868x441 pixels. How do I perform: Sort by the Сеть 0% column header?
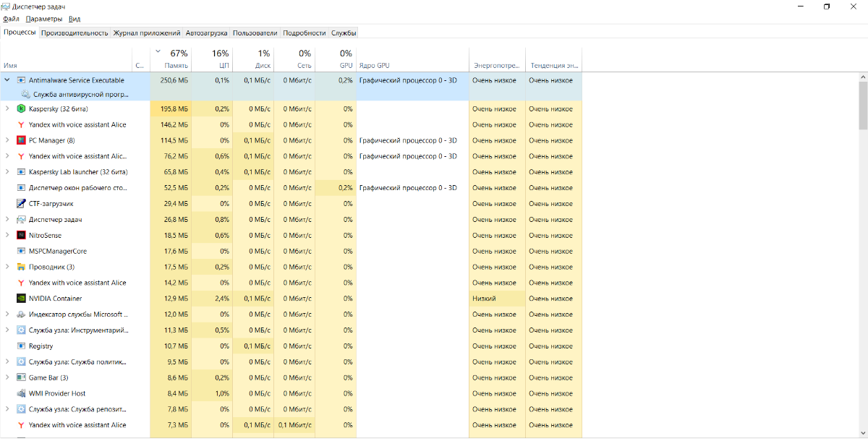tap(294, 59)
